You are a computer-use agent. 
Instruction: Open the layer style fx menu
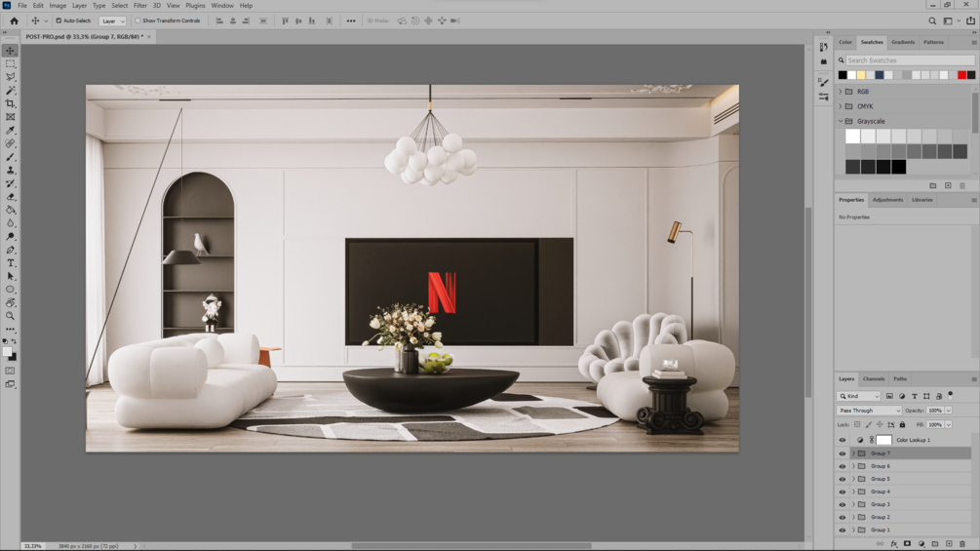(x=894, y=543)
